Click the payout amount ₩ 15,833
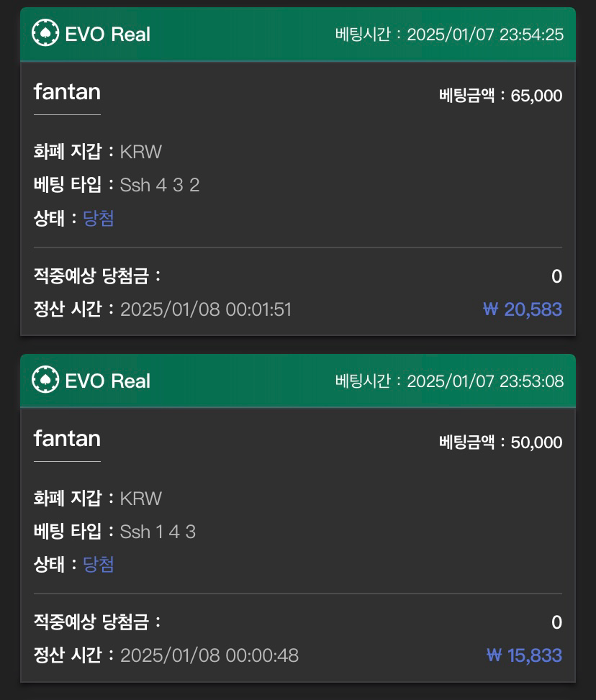596x700 pixels. (x=524, y=655)
